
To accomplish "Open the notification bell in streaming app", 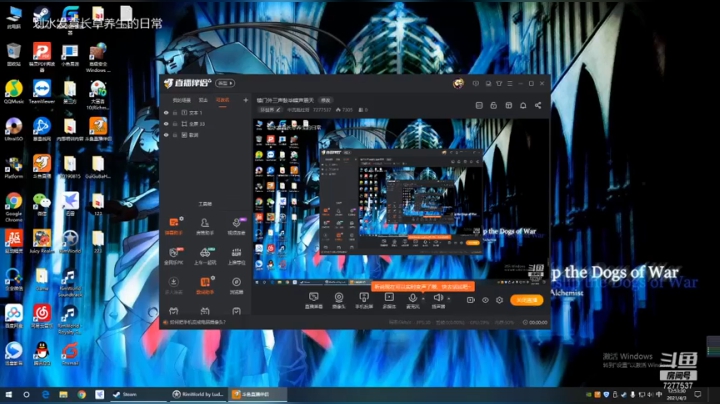I will [523, 106].
